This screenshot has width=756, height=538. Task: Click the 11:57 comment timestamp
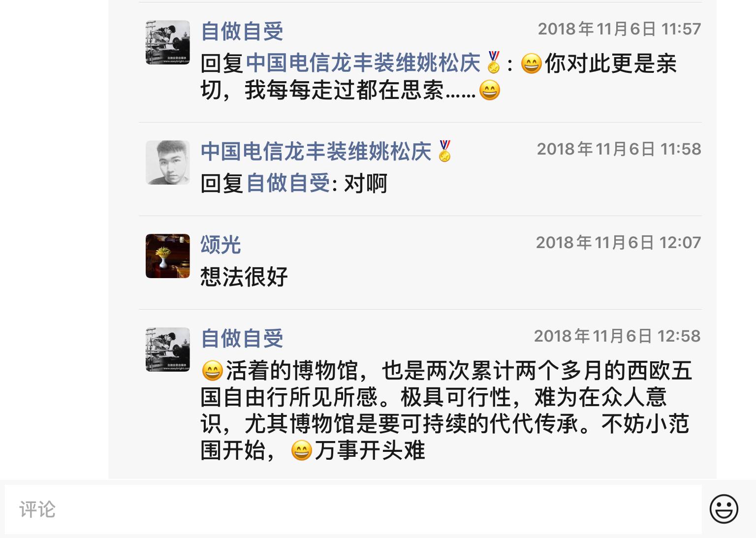[619, 29]
